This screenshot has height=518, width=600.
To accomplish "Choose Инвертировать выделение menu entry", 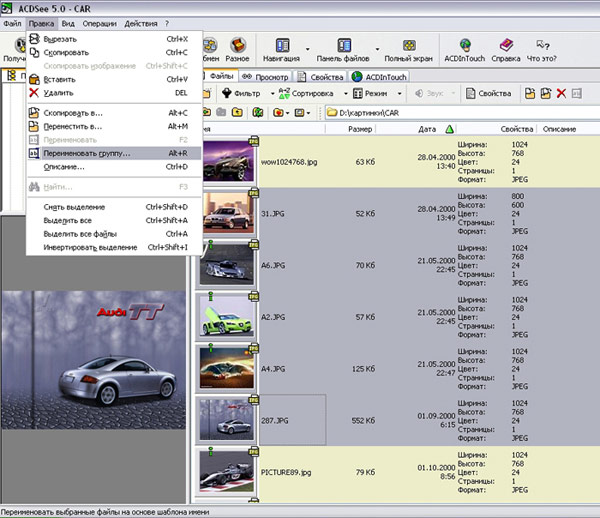I will [x=114, y=247].
